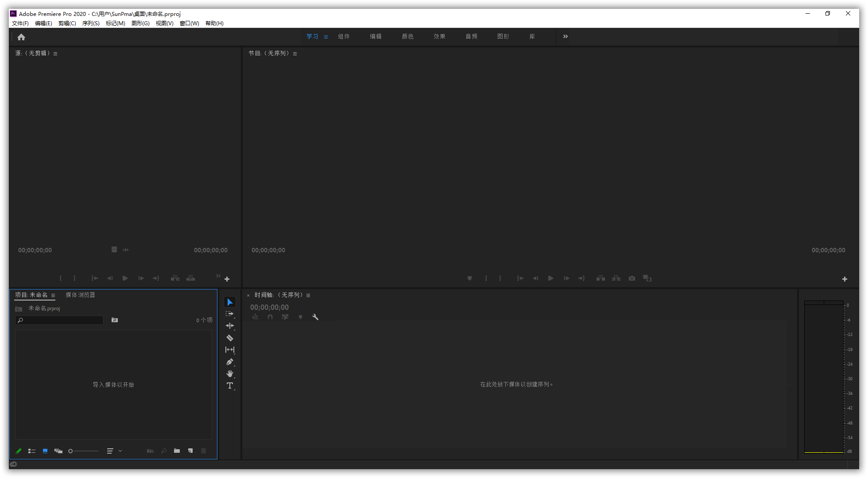The width and height of the screenshot is (868, 478).
Task: Click Insert button in Source monitor
Action: tap(175, 278)
